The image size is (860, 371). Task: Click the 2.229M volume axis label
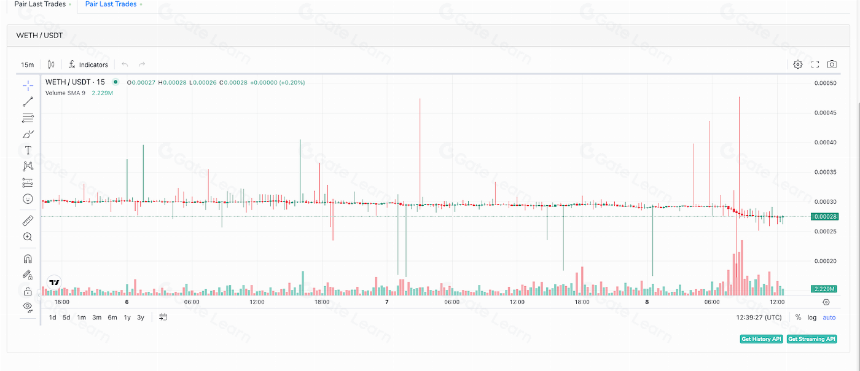pyautogui.click(x=824, y=289)
